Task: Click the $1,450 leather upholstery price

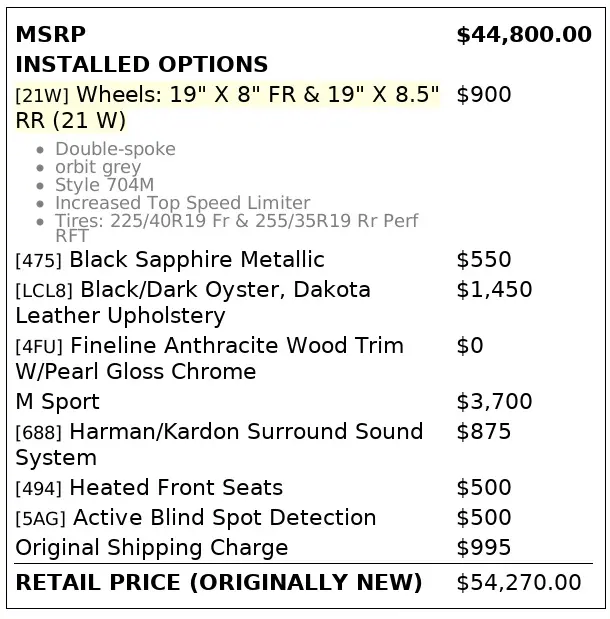Action: pos(494,290)
